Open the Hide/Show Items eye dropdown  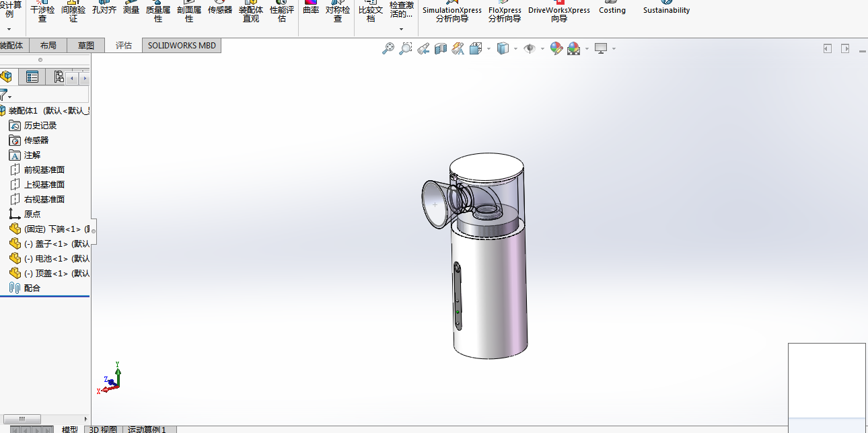click(x=542, y=48)
